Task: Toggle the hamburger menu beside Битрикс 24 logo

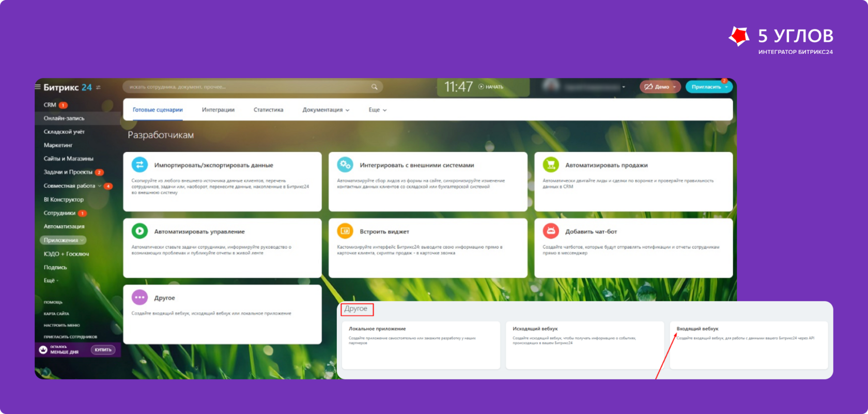Action: pos(38,87)
